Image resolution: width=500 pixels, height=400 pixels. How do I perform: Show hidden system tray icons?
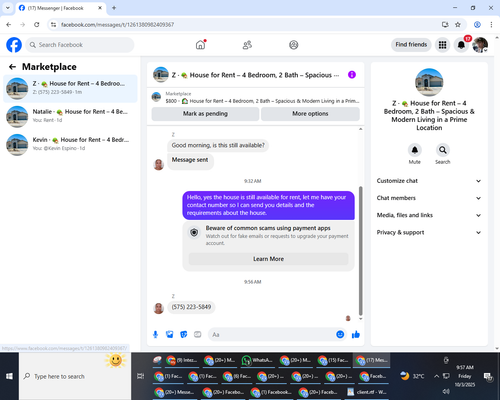click(x=436, y=376)
